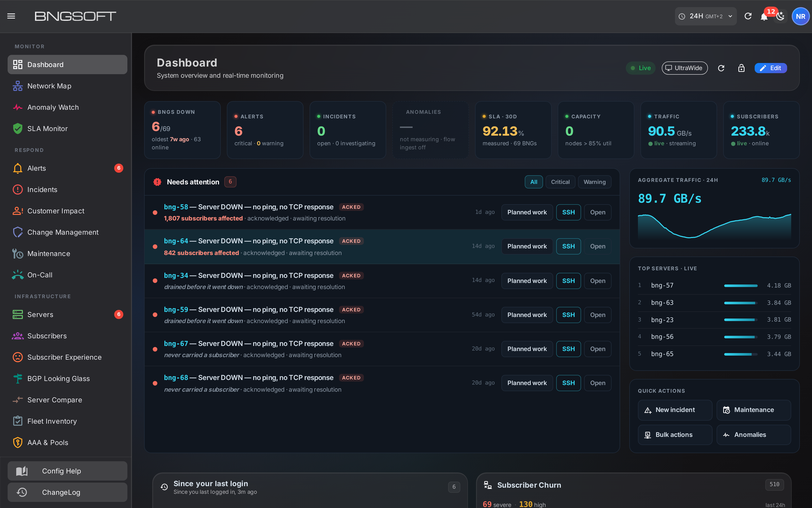812x508 pixels.
Task: Open the hamburger menu
Action: point(11,16)
